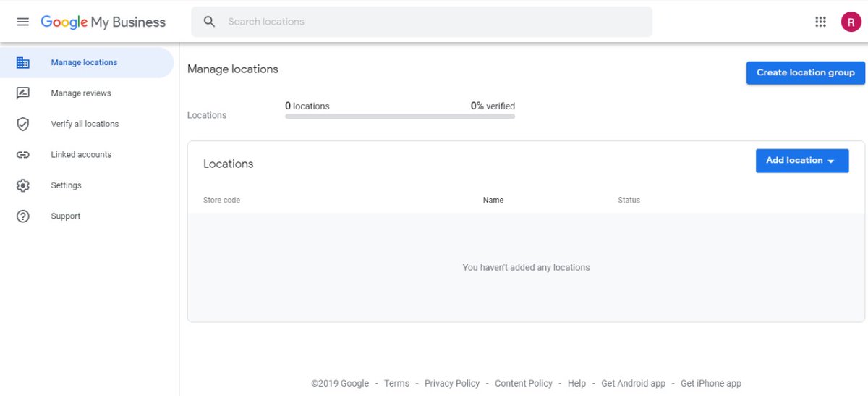Click the Manage locations page heading
This screenshot has width=868, height=396.
point(233,69)
